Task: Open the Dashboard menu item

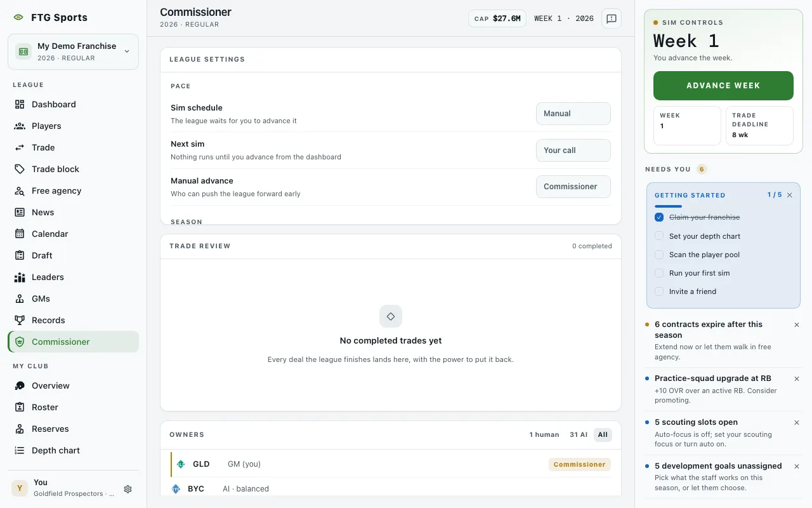Action: point(73,104)
